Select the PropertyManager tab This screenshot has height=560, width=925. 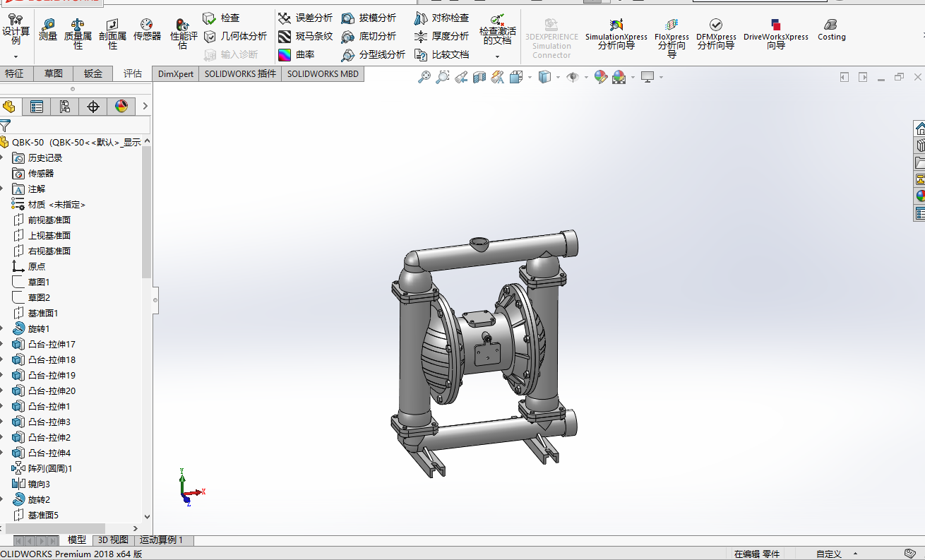coord(37,107)
